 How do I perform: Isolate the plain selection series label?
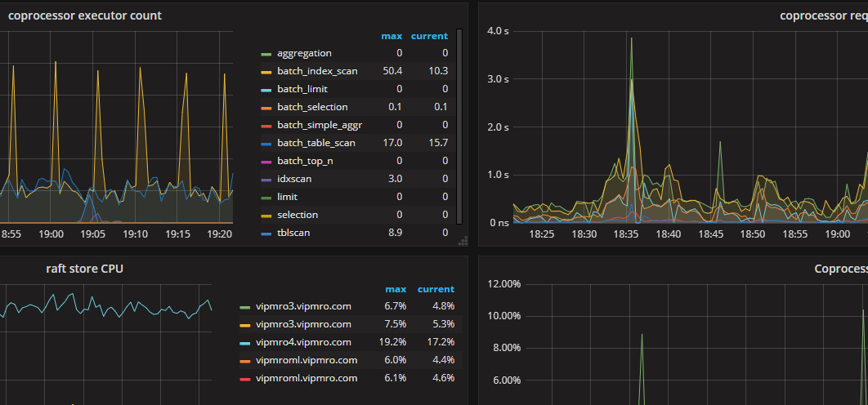pos(298,215)
